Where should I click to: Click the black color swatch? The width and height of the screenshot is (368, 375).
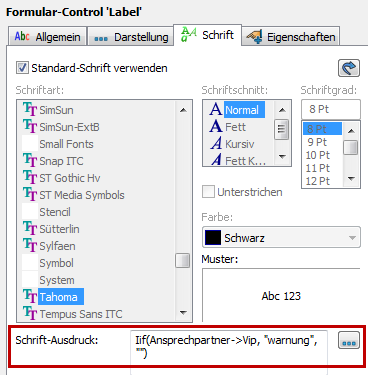pyautogui.click(x=213, y=238)
